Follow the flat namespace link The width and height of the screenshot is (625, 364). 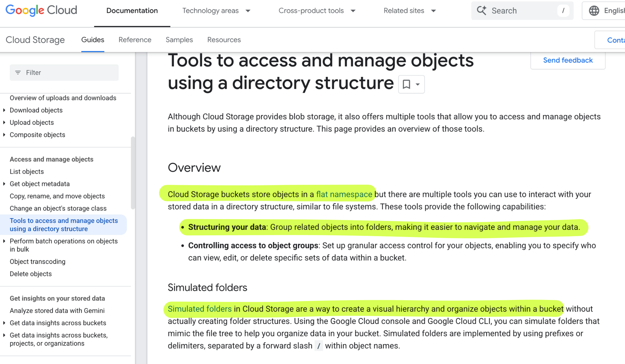(x=344, y=194)
